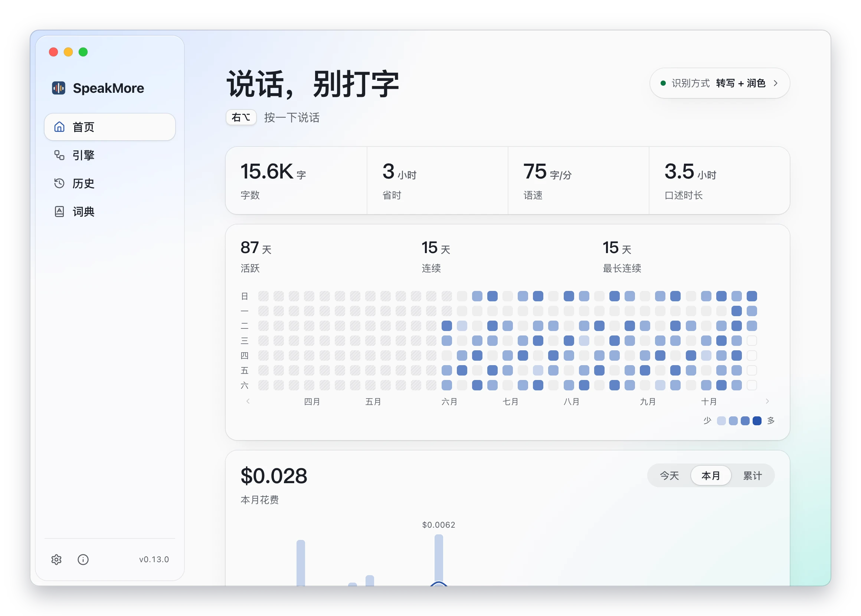This screenshot has width=861, height=616.
Task: Click the $0.0062 bar in spending chart
Action: 438,560
